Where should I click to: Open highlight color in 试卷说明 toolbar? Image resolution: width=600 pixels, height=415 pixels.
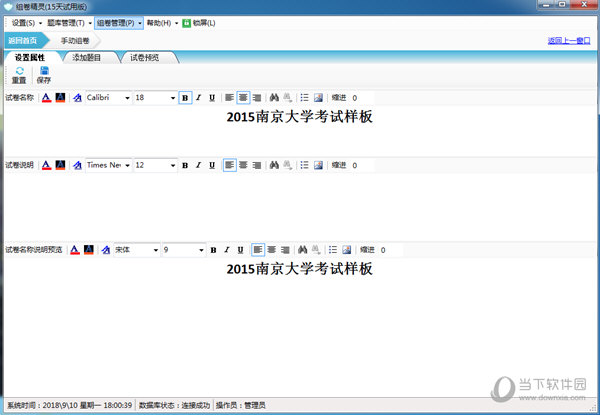coord(60,165)
